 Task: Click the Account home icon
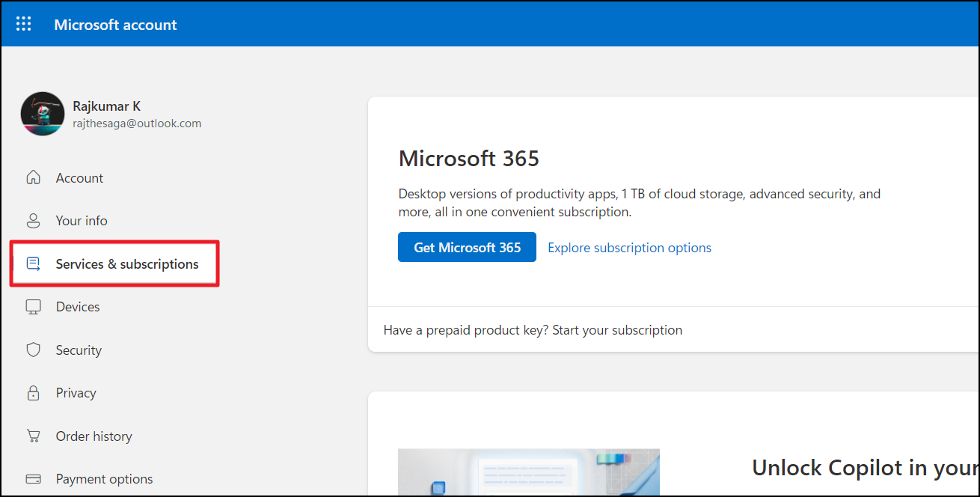(33, 178)
